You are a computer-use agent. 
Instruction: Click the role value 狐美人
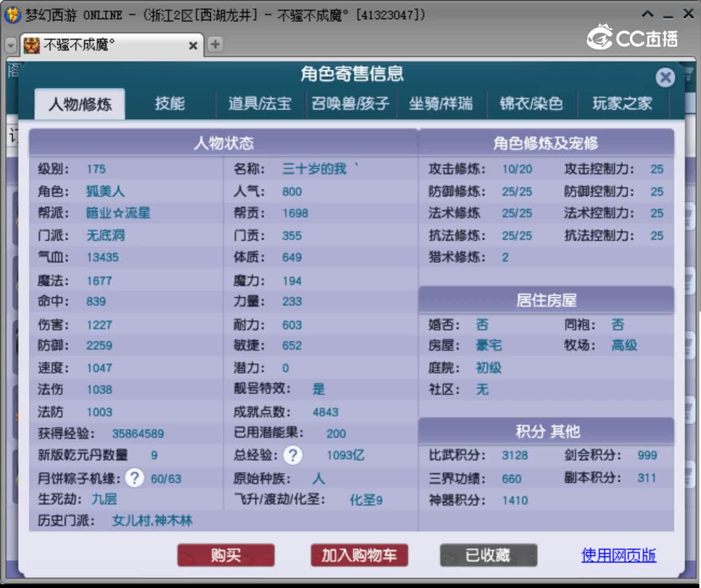pyautogui.click(x=105, y=191)
